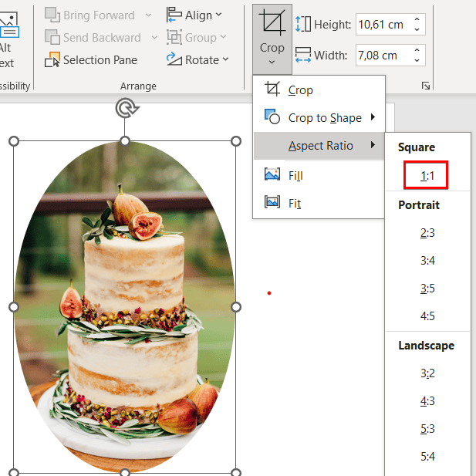This screenshot has width=476, height=476.
Task: Choose the 4:5 portrait ratio
Action: click(x=427, y=316)
